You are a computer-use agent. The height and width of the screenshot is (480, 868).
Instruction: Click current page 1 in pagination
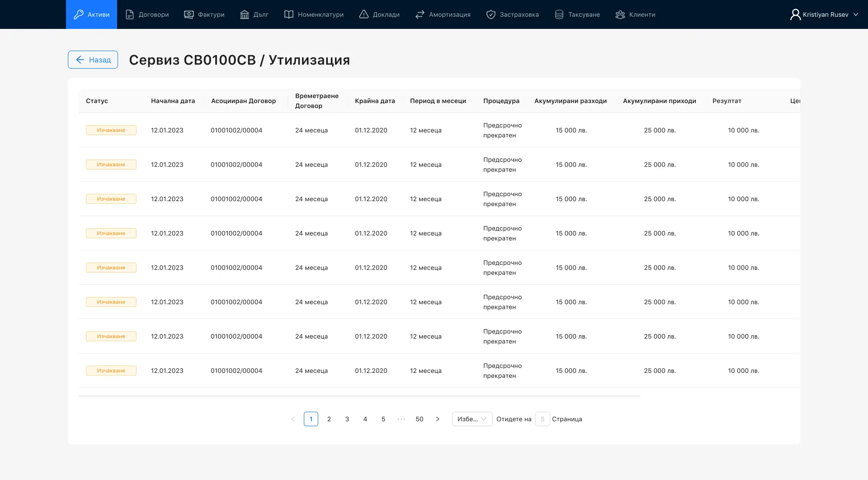click(x=311, y=419)
